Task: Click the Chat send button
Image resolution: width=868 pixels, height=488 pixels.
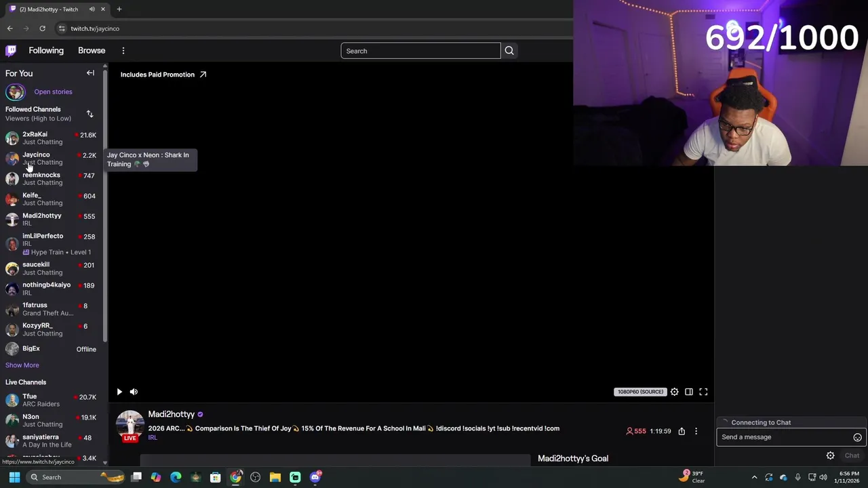Action: click(852, 455)
